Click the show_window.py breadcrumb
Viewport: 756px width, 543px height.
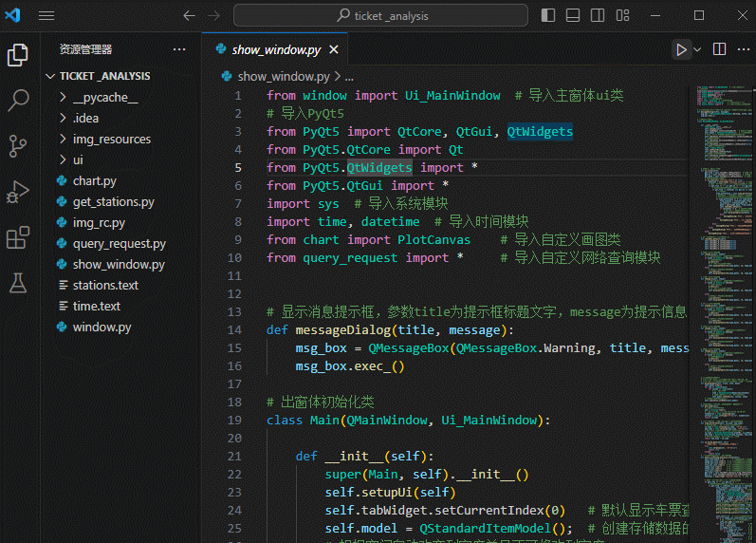tap(284, 76)
